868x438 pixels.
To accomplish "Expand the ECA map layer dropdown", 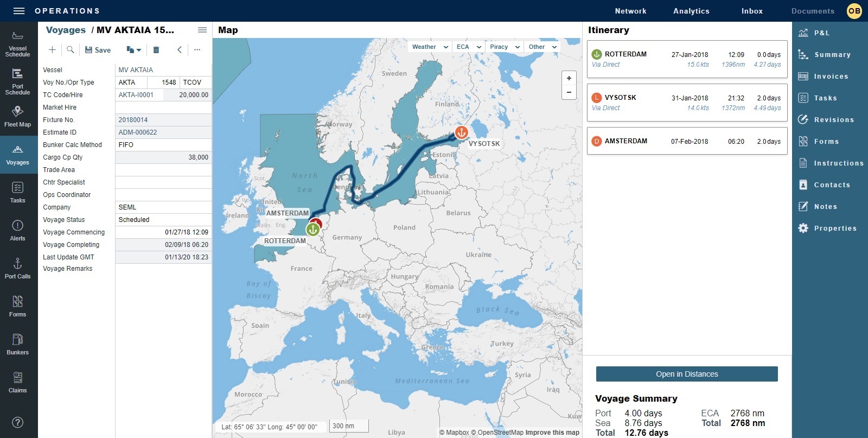I will pyautogui.click(x=469, y=47).
